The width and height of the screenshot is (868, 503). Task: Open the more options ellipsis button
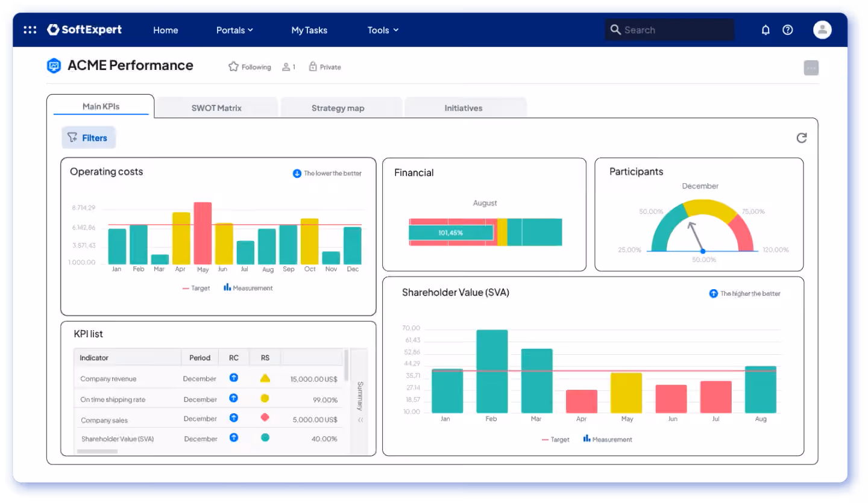point(811,67)
